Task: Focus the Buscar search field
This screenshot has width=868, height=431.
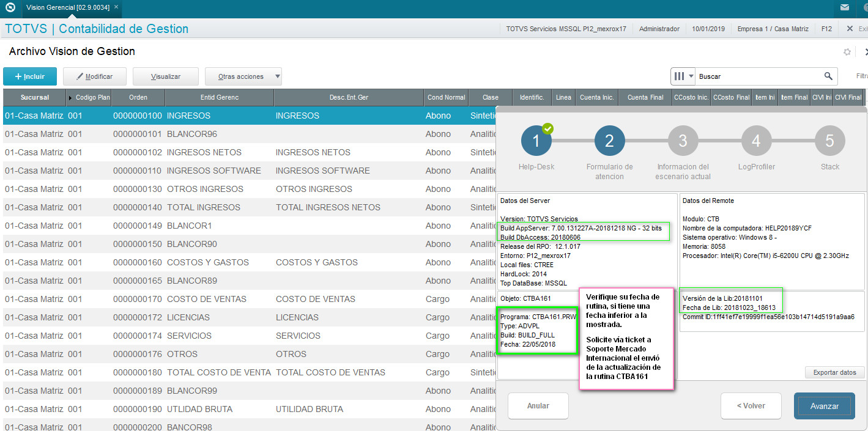Action: pyautogui.click(x=759, y=76)
